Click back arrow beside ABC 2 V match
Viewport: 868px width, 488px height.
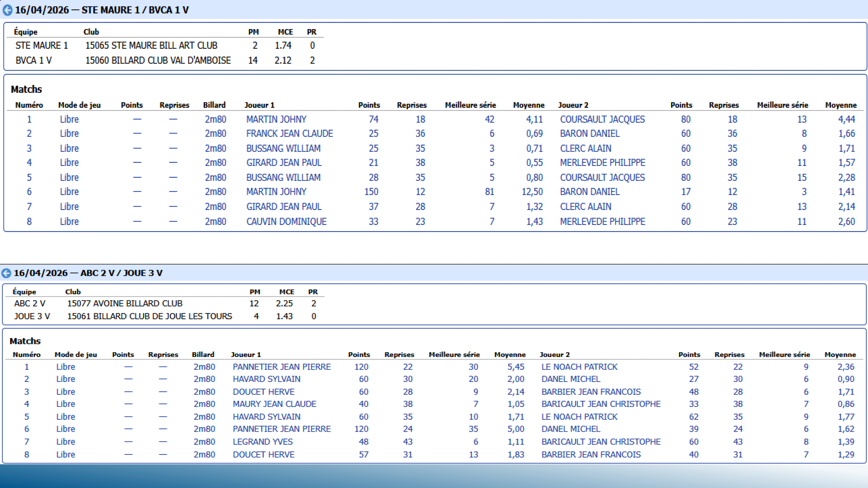pyautogui.click(x=7, y=273)
